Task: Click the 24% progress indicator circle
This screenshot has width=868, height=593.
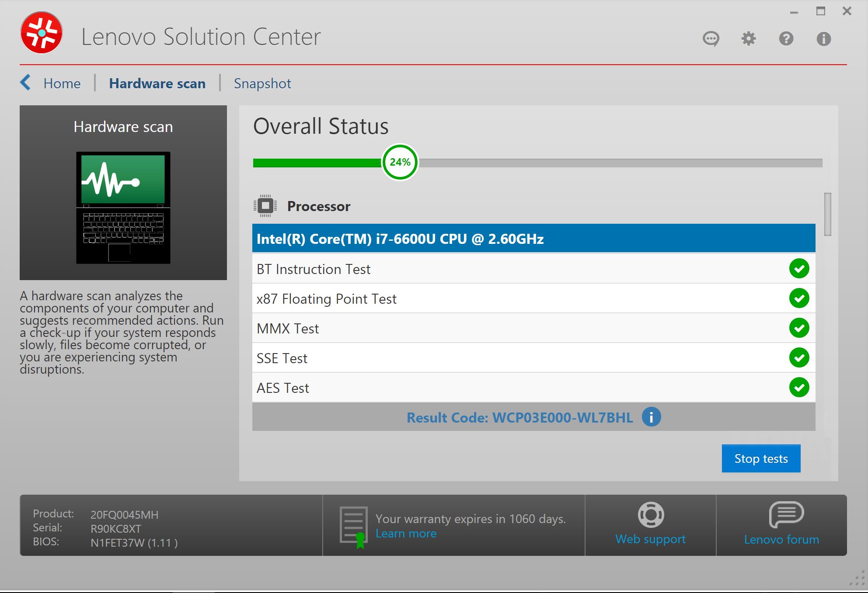Action: 400,162
